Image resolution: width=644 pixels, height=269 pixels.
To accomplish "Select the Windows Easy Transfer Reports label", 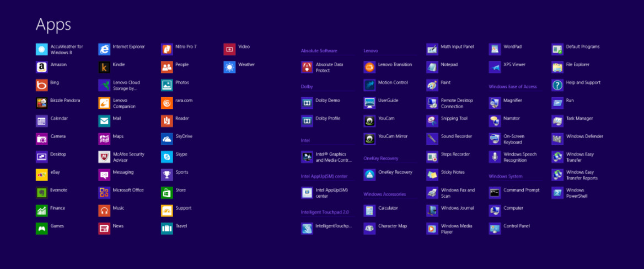I will (582, 175).
